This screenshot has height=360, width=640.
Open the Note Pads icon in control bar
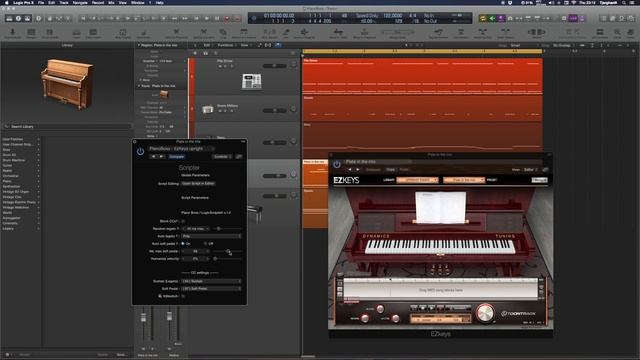(x=613, y=18)
